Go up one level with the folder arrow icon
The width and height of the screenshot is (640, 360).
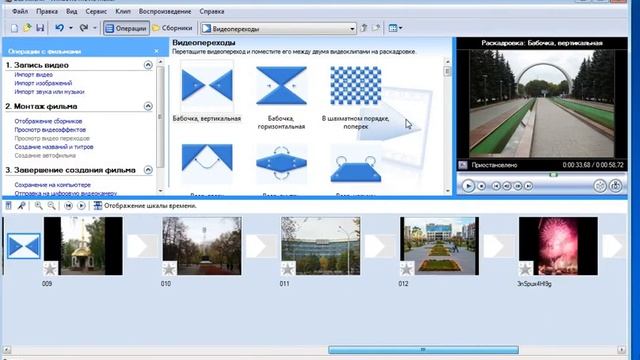click(x=364, y=28)
